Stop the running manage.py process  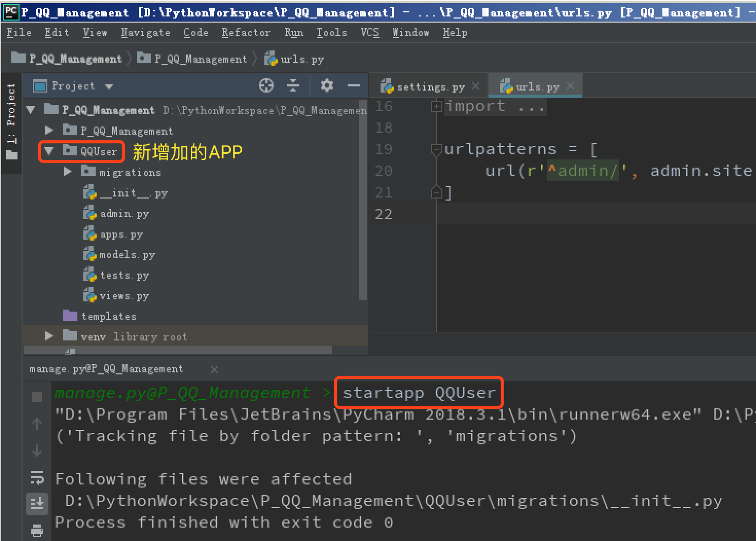click(37, 396)
